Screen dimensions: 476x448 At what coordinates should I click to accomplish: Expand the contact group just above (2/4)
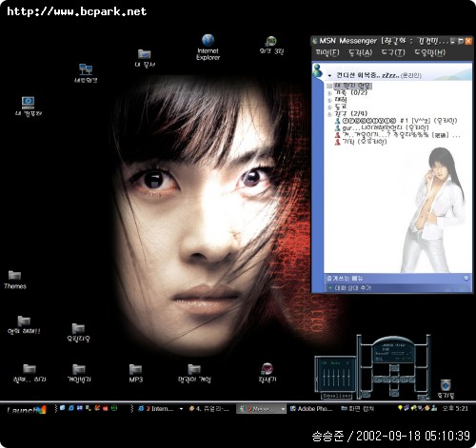[329, 107]
